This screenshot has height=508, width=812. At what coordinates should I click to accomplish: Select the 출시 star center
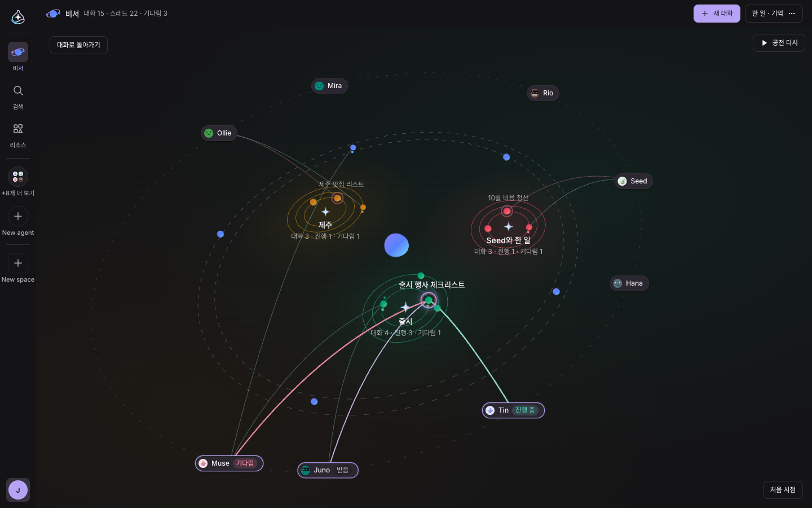point(405,307)
